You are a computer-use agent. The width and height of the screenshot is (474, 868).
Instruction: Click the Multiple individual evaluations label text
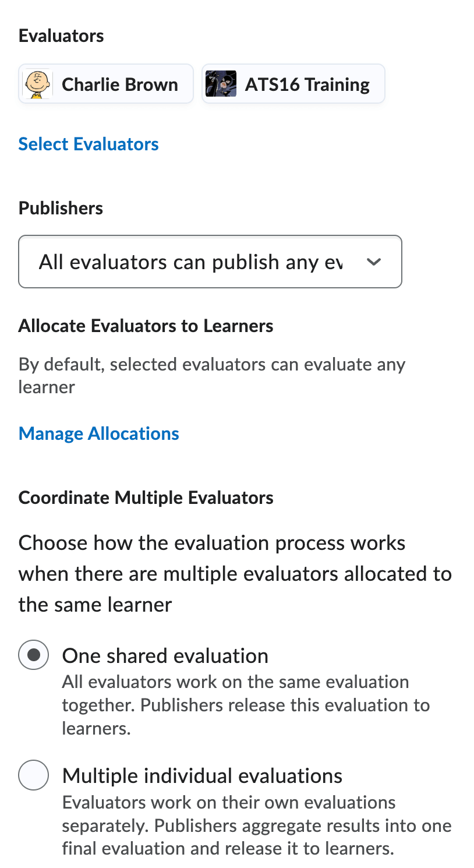point(202,775)
